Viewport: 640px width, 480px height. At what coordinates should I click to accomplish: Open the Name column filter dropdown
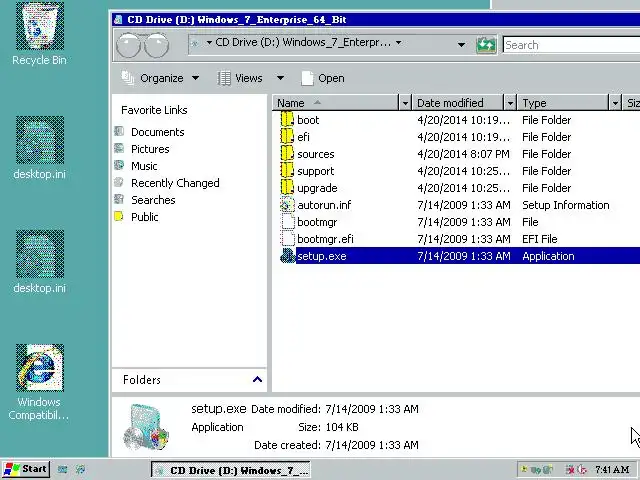point(405,103)
